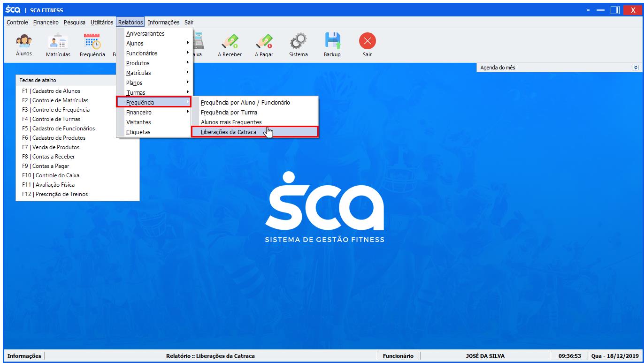
Task: Open the Sistema gears icon
Action: (299, 45)
